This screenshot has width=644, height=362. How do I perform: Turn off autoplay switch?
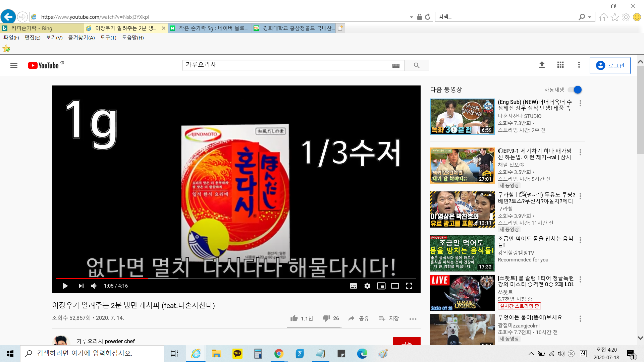click(x=575, y=90)
